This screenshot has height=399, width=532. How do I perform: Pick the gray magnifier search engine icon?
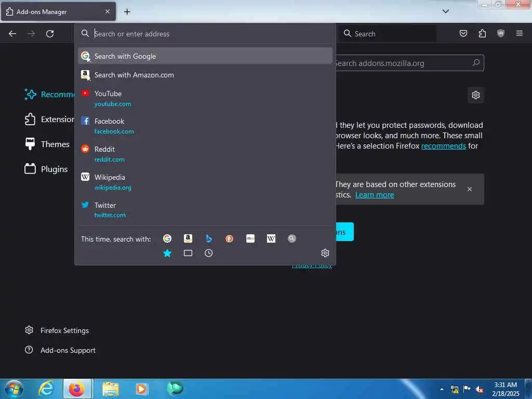(x=292, y=238)
